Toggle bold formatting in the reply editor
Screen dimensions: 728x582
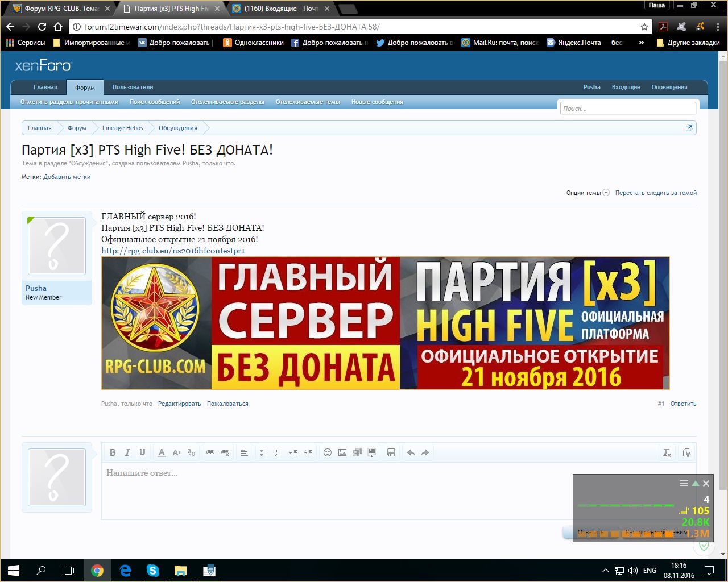point(113,452)
